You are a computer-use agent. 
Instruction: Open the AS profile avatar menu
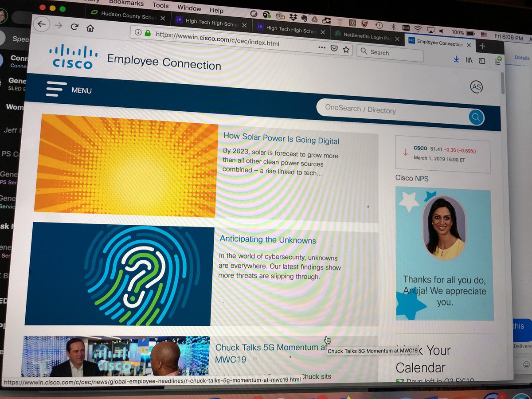[x=477, y=87]
